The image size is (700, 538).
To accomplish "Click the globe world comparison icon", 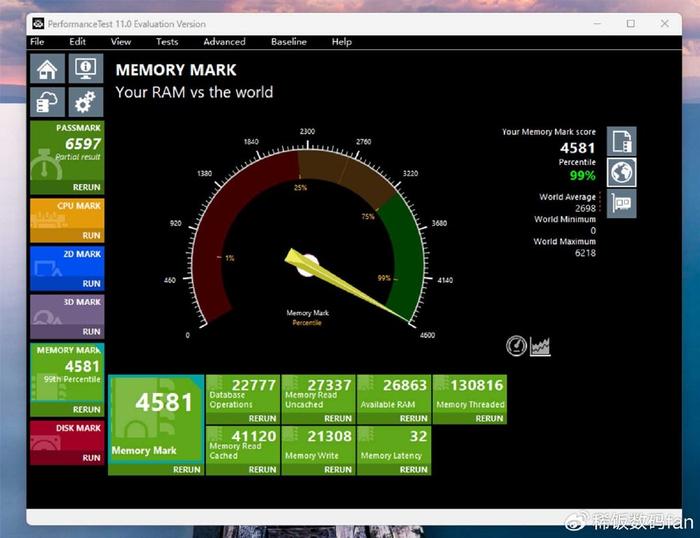I will tap(621, 172).
